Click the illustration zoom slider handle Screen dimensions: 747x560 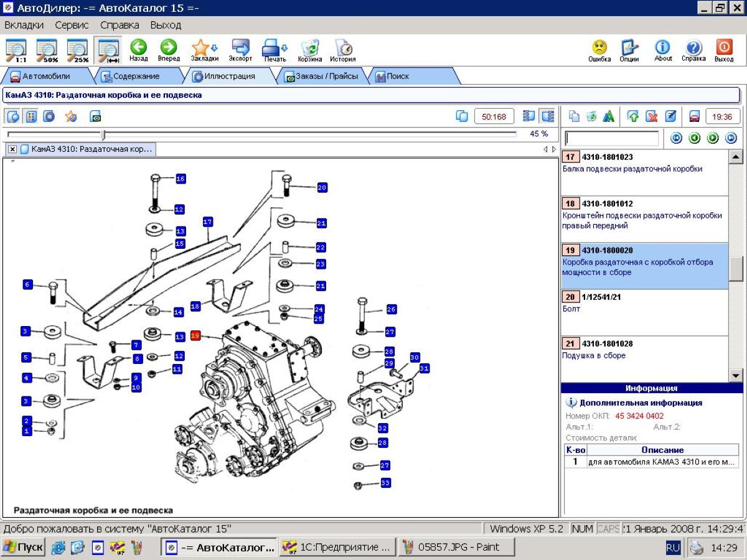point(103,134)
